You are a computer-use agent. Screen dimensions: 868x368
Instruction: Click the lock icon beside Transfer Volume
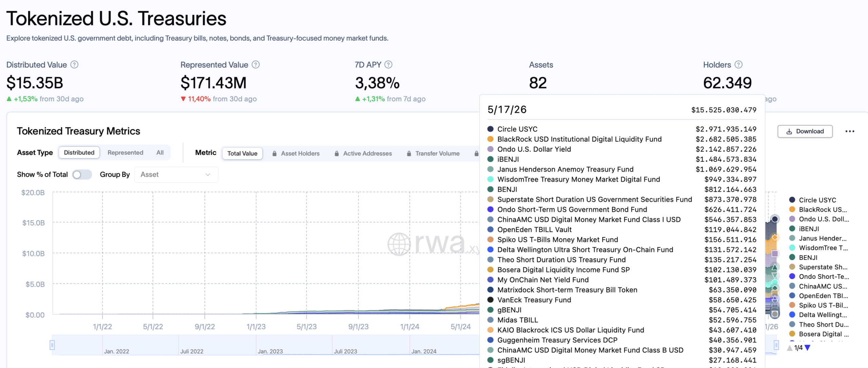coord(409,153)
